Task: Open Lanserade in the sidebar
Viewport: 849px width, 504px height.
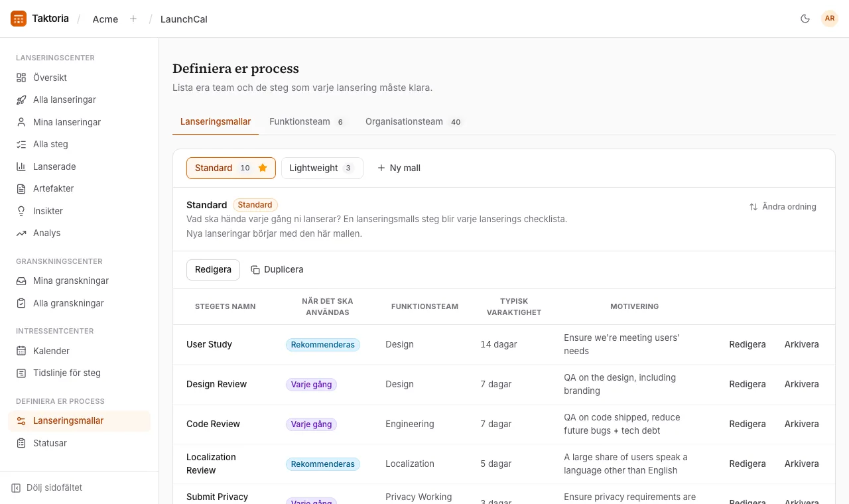Action: tap(80, 166)
